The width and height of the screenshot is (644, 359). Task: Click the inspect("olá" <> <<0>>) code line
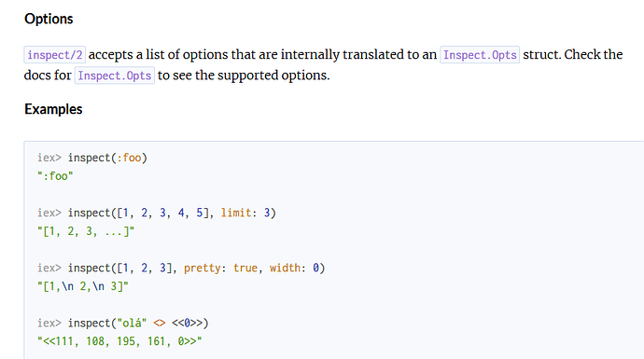123,323
